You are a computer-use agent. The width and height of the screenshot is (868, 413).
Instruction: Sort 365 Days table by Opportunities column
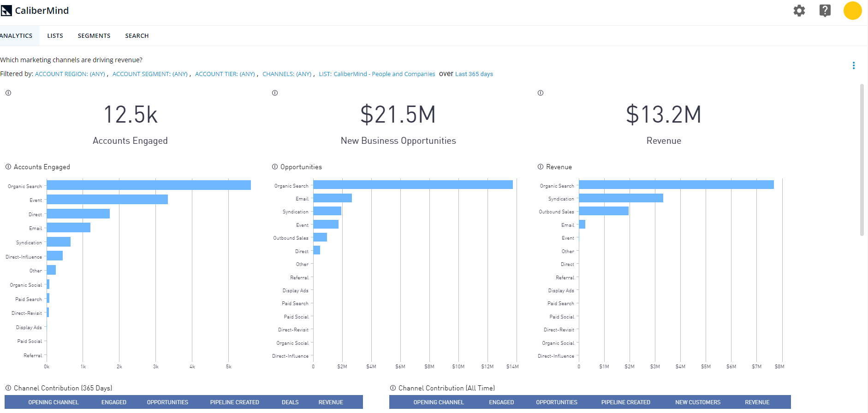167,402
